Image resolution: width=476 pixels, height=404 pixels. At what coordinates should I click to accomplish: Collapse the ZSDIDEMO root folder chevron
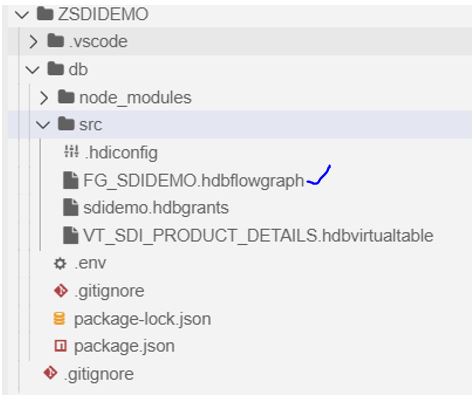22,15
